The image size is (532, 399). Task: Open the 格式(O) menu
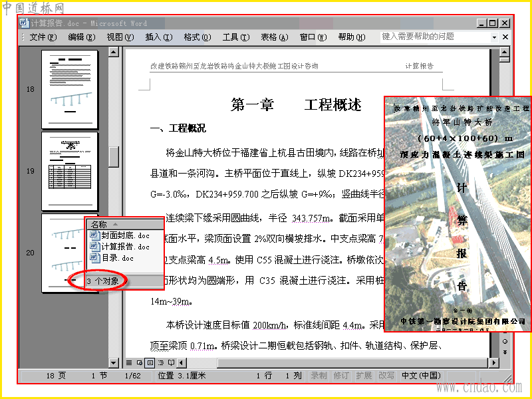click(x=197, y=37)
